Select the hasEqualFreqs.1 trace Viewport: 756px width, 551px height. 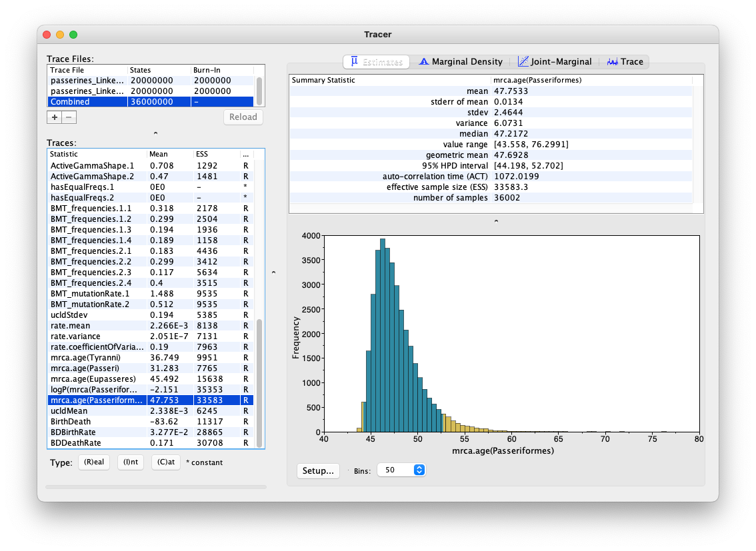(x=151, y=187)
